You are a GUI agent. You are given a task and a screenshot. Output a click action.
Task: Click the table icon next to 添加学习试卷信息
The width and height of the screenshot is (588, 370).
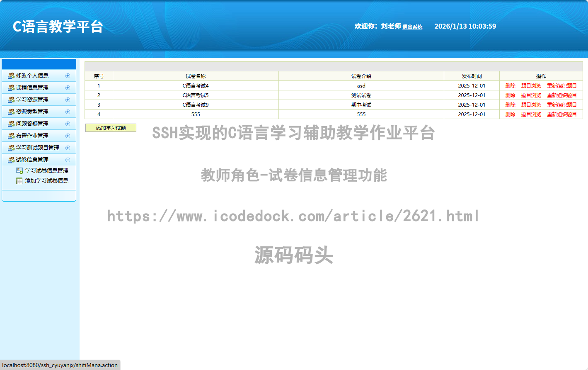19,181
